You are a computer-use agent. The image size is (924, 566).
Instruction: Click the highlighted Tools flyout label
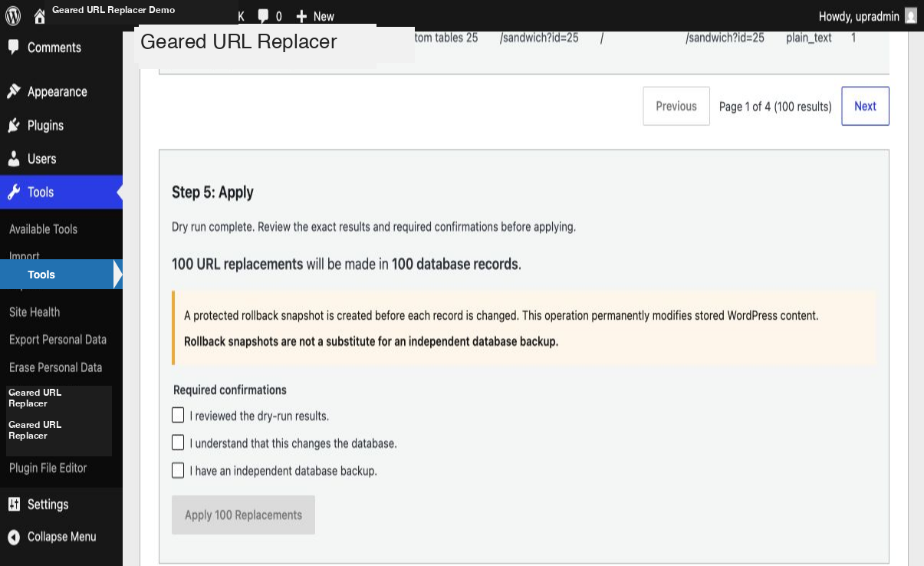[41, 275]
